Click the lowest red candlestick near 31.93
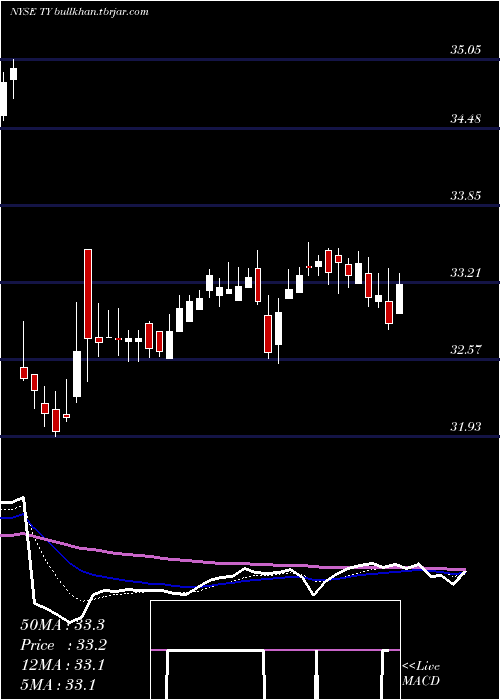Viewport: 500px width, 700px height. 56,420
